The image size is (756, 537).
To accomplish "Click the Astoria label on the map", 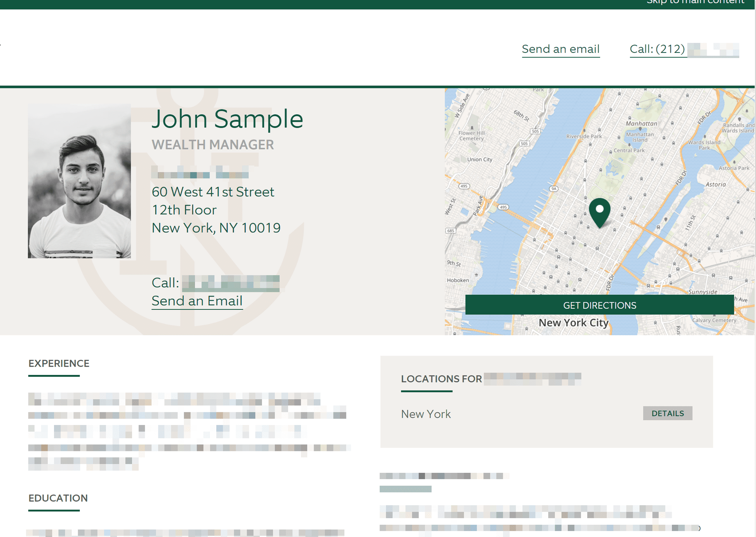I will [x=715, y=184].
